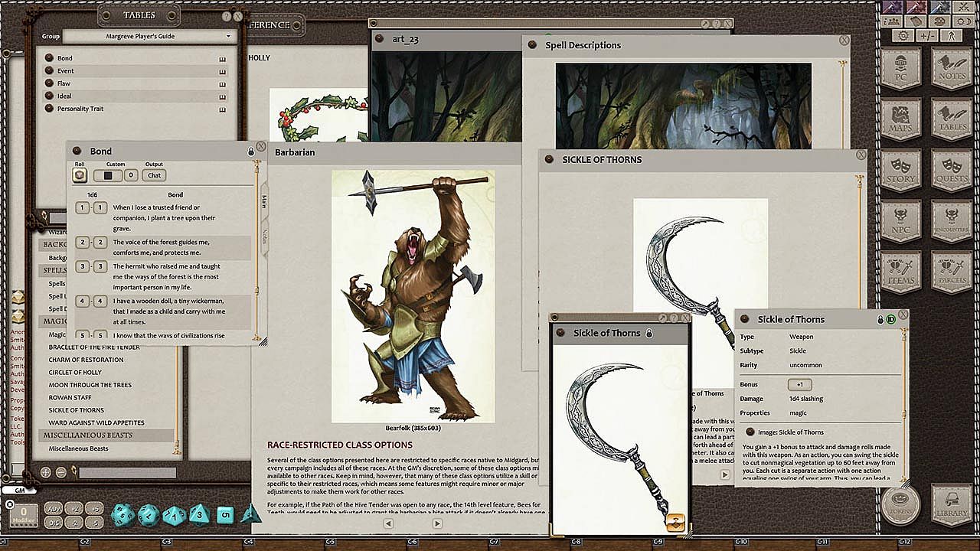This screenshot has width=980, height=551.
Task: Open the Quests sidebar button
Action: pyautogui.click(x=952, y=171)
